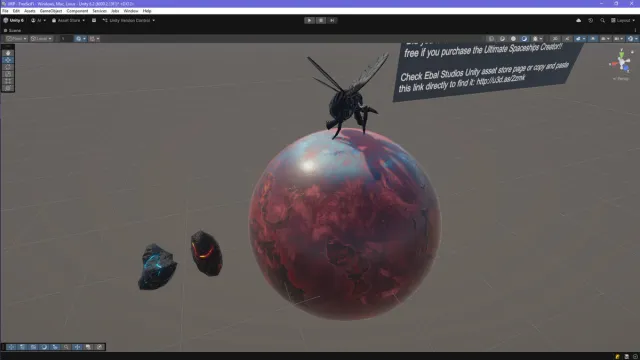Viewport: 640px width, 360px height.
Task: Select the red planet sphere object
Action: 345,224
